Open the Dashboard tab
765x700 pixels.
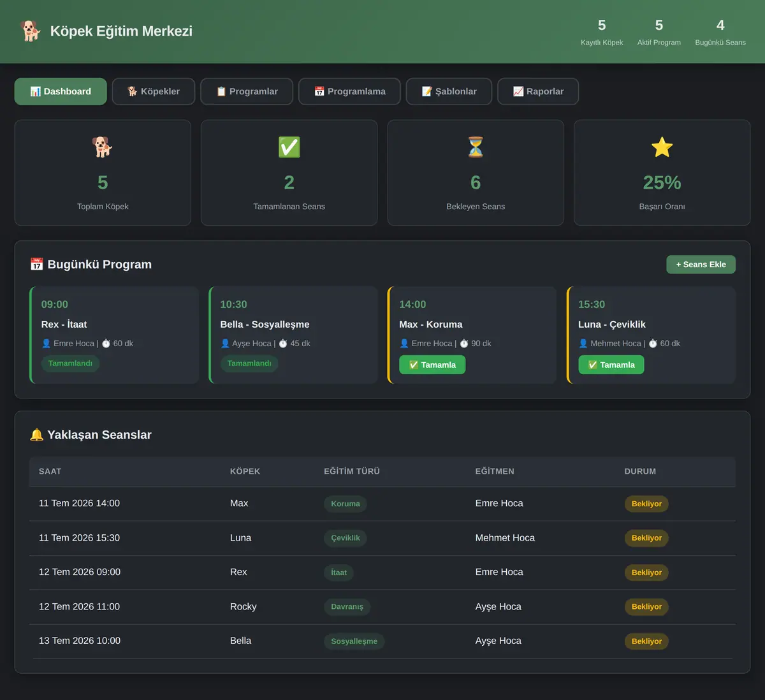(61, 91)
